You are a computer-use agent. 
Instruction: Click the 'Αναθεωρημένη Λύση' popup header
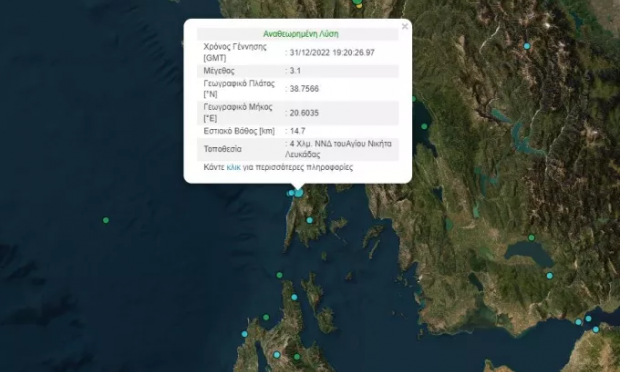[x=301, y=34]
